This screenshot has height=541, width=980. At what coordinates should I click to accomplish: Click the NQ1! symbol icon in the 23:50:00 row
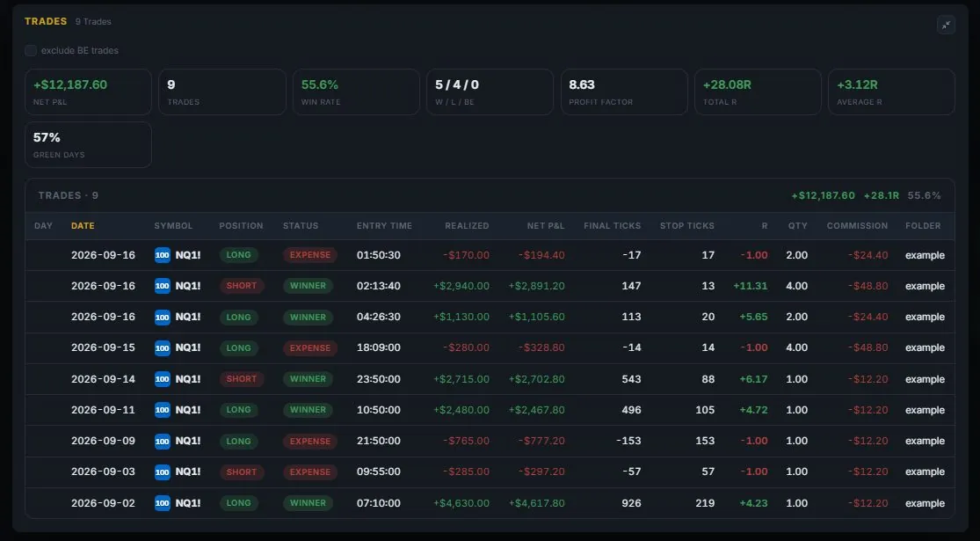[x=163, y=379]
